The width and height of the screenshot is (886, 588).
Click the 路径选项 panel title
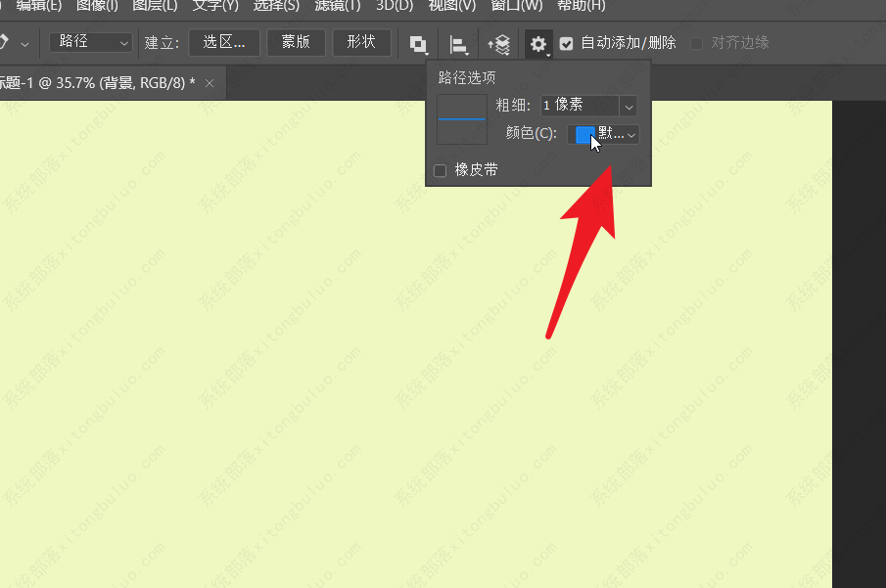pyautogui.click(x=467, y=78)
